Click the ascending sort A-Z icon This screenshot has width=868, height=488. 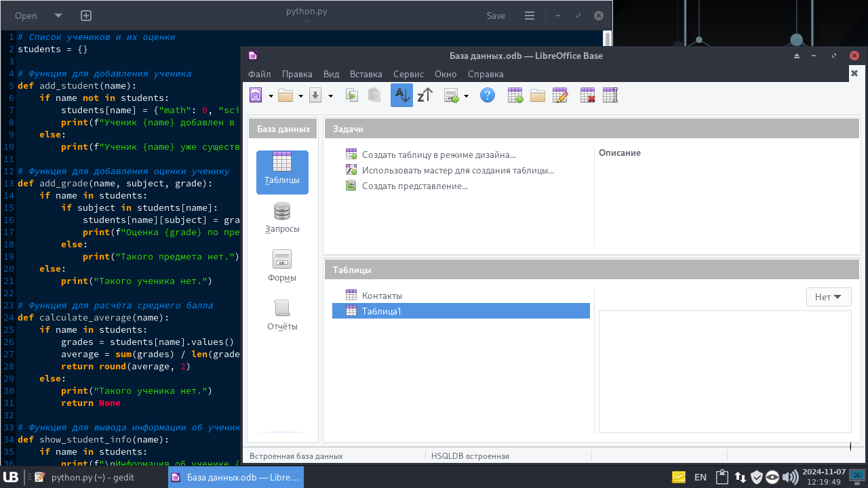click(401, 96)
